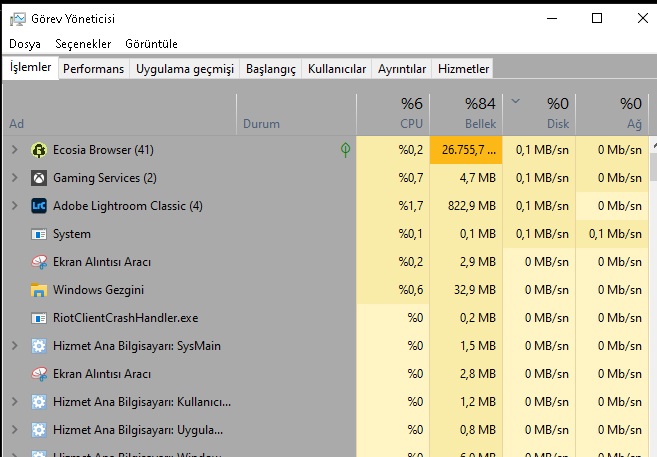657x457 pixels.
Task: Select the Adobe Lightroom Classic (4) row
Action: click(x=128, y=206)
